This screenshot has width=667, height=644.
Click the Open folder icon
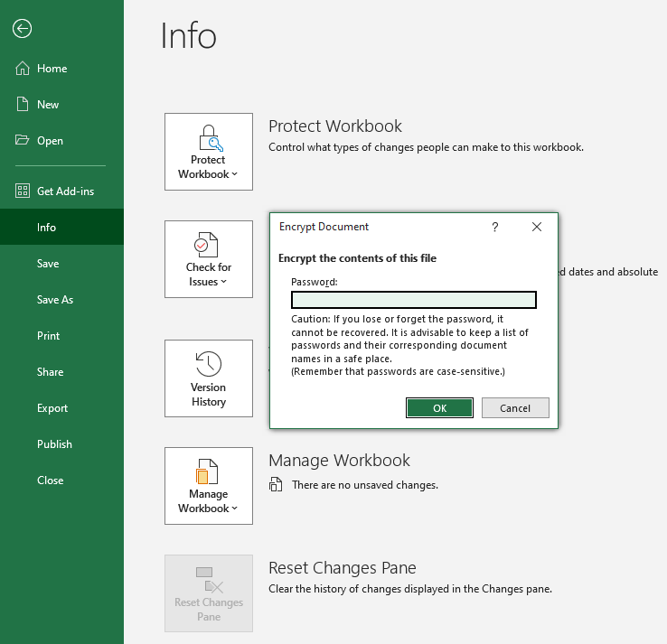click(23, 141)
